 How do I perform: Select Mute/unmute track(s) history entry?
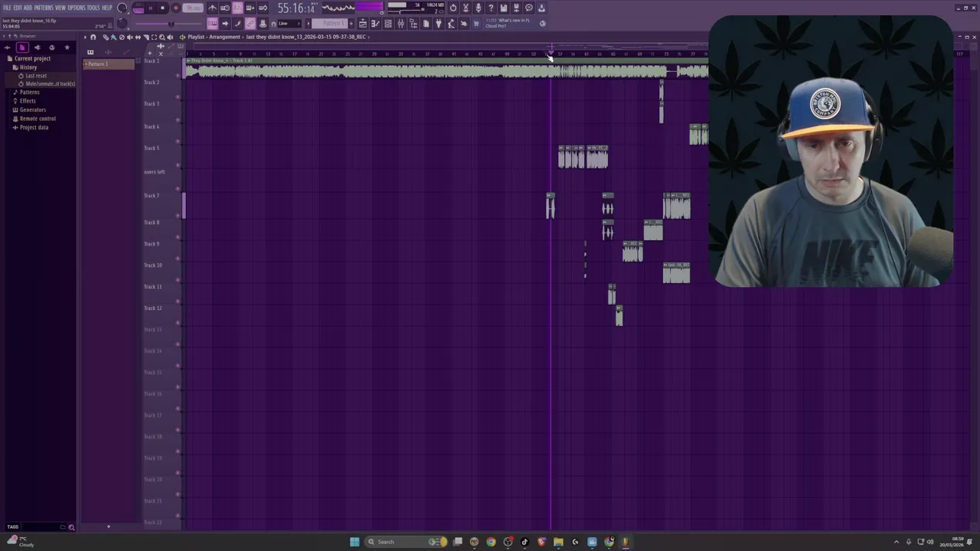(x=47, y=84)
